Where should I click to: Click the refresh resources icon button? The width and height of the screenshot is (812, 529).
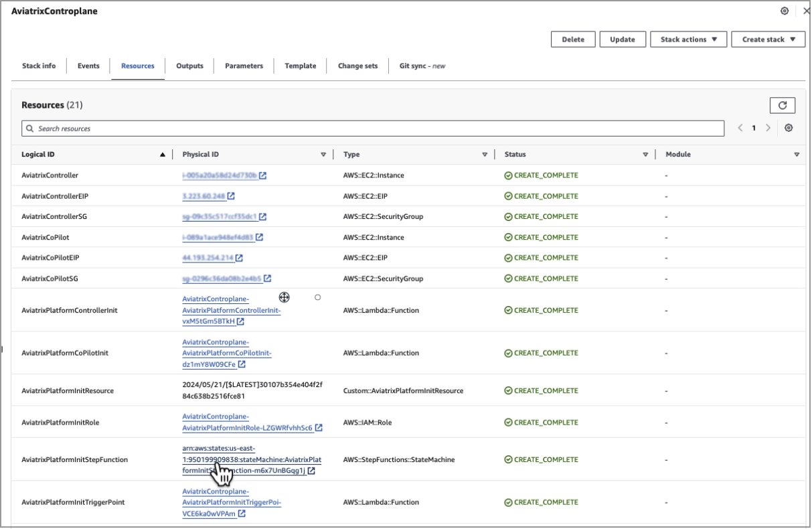click(782, 105)
